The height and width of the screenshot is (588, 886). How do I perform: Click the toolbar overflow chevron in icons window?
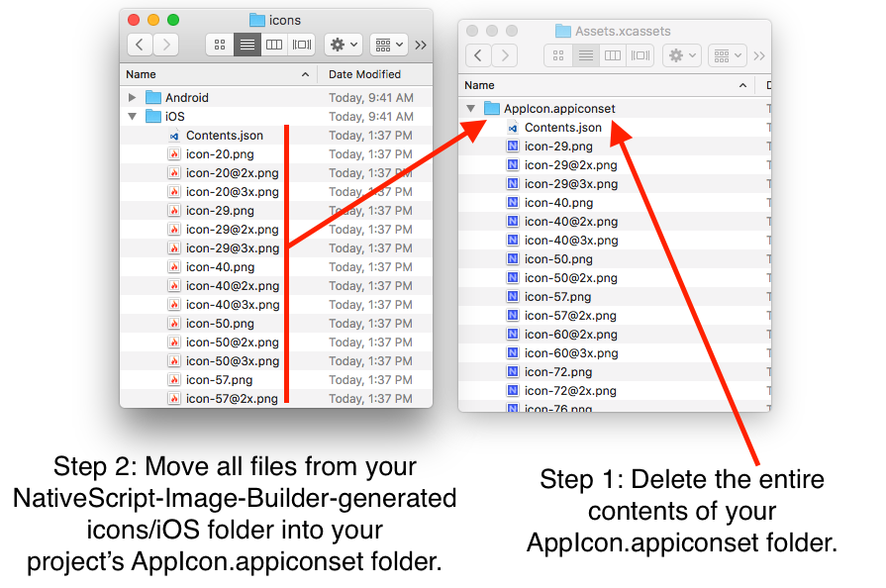420,45
